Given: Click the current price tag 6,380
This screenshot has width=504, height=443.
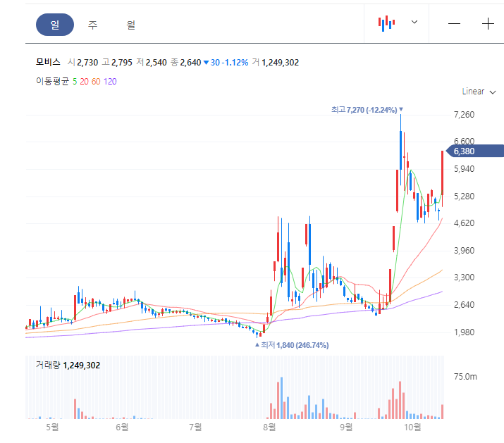Looking at the screenshot, I should (475, 151).
